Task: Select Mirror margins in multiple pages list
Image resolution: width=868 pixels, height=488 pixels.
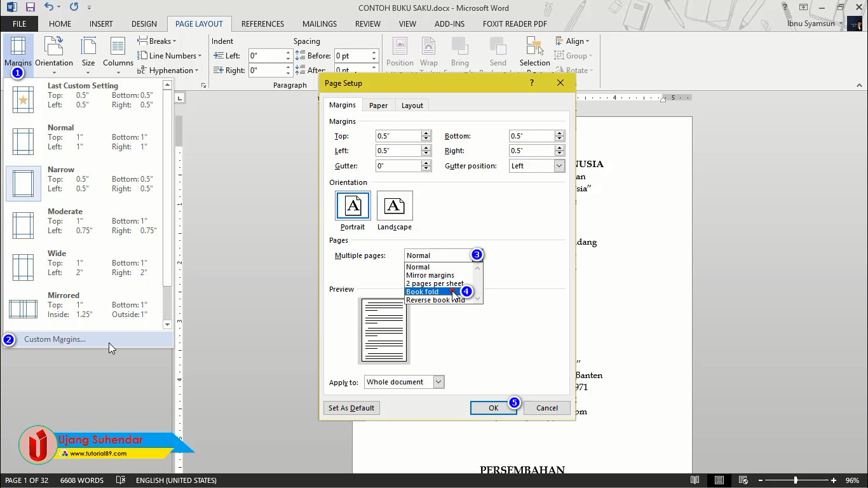Action: coord(440,275)
